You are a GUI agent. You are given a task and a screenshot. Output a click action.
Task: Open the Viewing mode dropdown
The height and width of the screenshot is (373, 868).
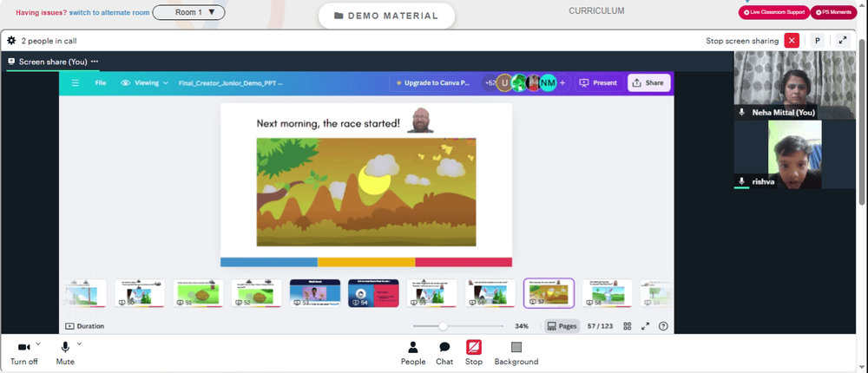click(144, 83)
